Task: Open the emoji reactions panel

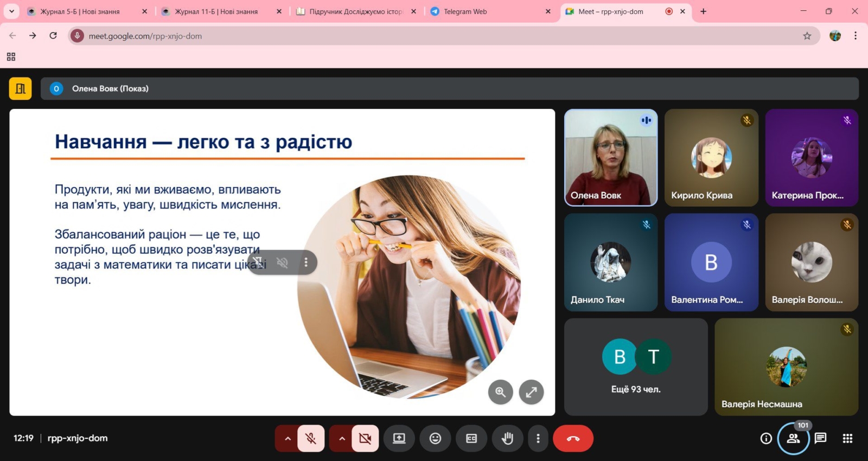Action: pyautogui.click(x=435, y=438)
